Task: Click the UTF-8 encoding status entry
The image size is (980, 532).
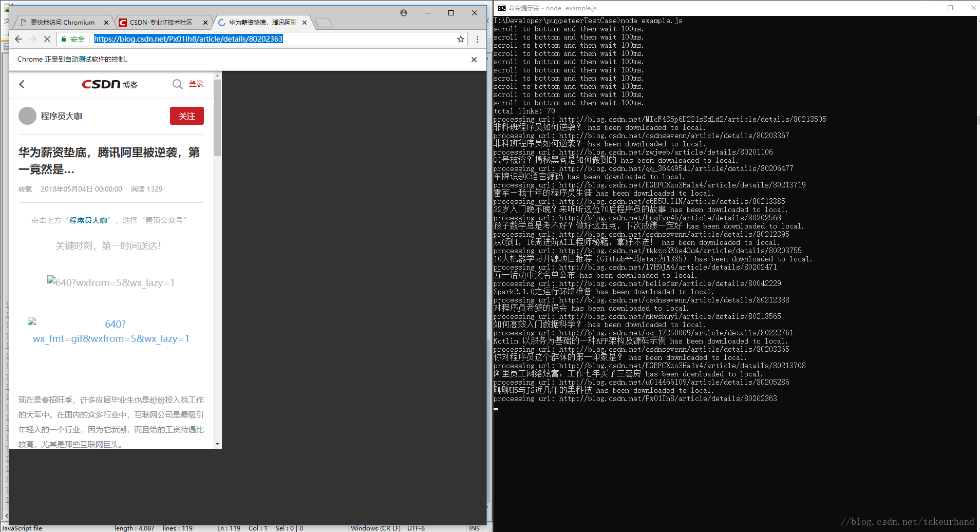Action: (x=416, y=528)
